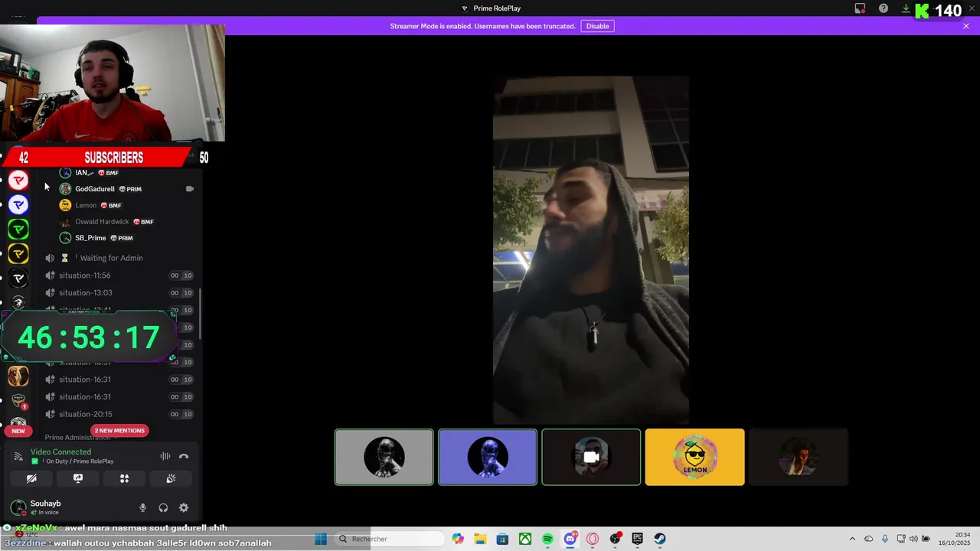Open Video Connected connection details

coord(60,452)
